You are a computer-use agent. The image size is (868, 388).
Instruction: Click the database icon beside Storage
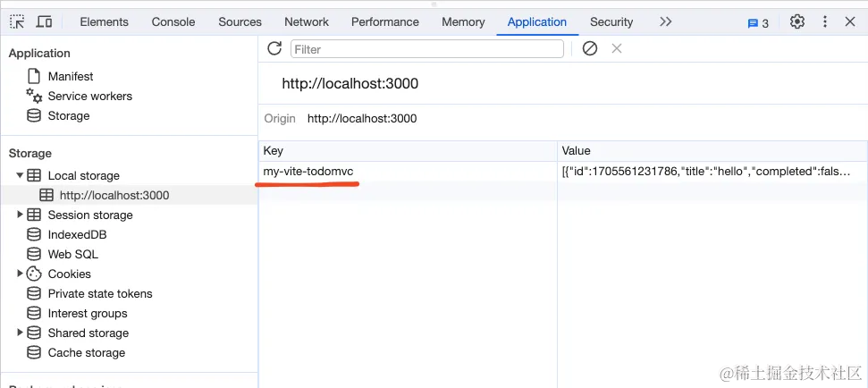click(34, 115)
